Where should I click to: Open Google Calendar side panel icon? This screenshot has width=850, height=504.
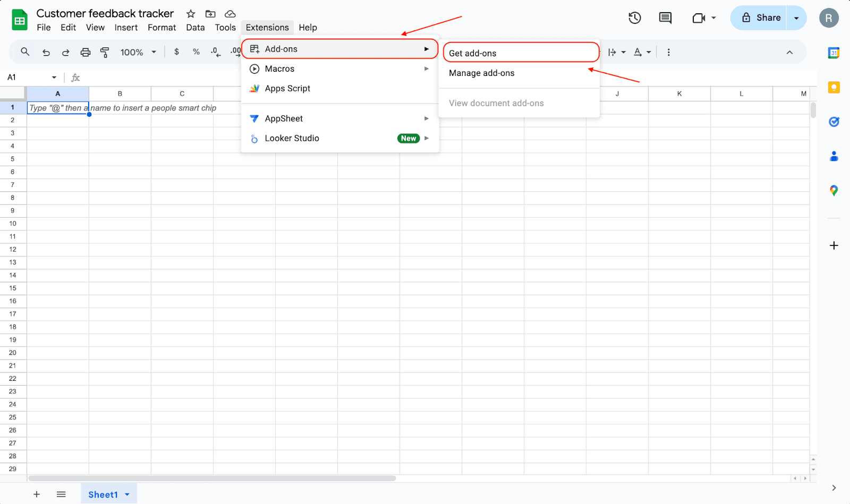click(x=834, y=53)
